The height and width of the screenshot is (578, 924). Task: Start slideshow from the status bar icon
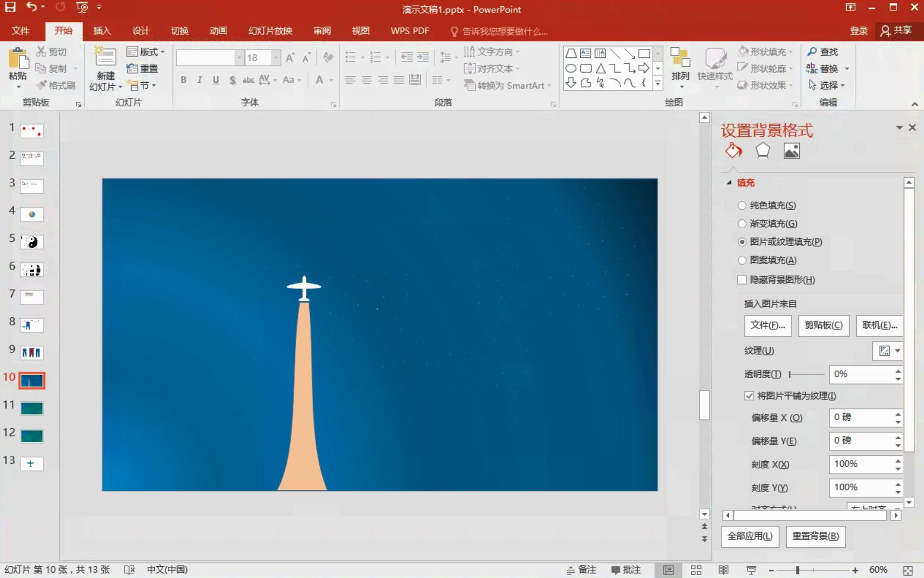[x=751, y=570]
